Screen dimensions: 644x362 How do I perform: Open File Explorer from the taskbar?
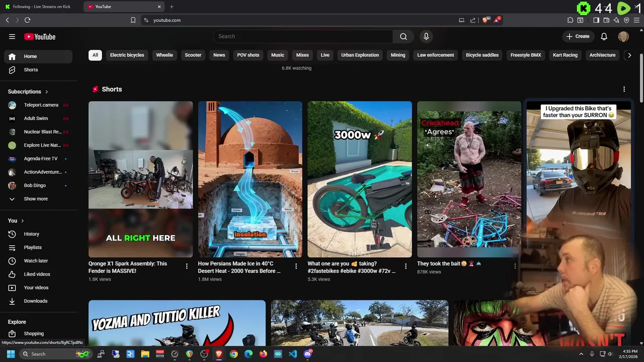tap(145, 354)
